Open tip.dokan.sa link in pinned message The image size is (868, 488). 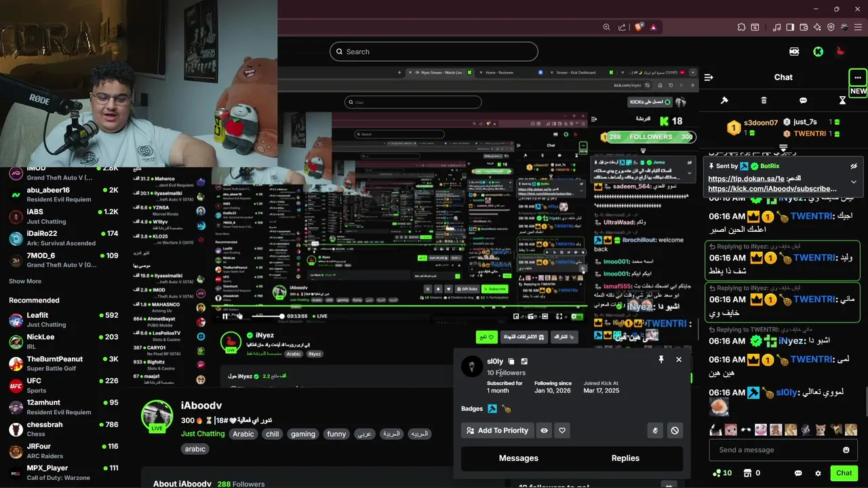746,179
